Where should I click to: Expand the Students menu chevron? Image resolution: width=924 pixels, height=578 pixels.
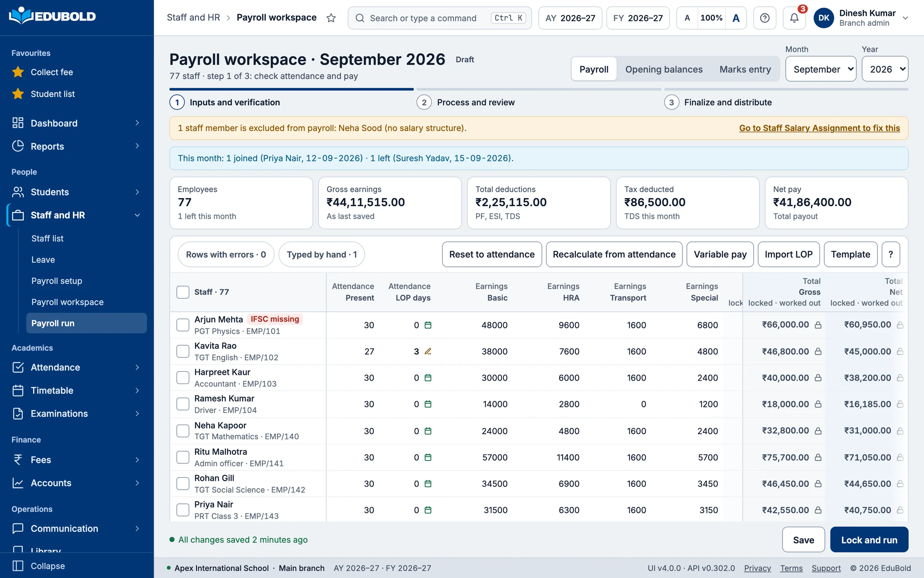[x=137, y=192]
